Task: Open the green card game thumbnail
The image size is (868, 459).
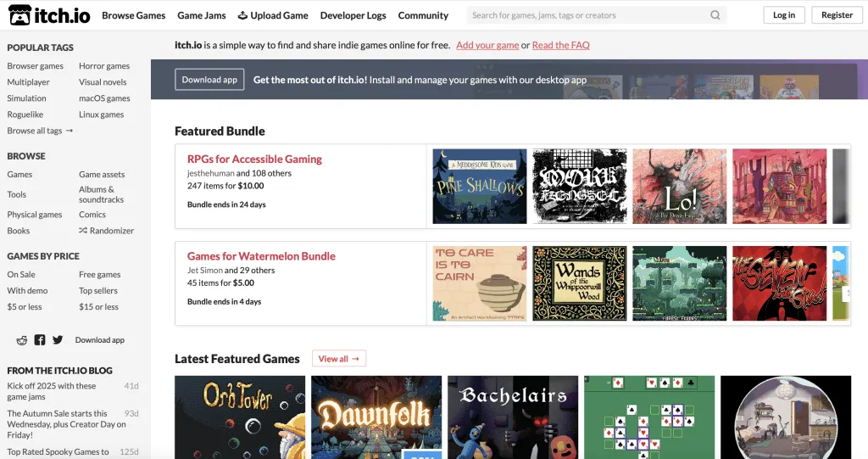Action: point(649,417)
